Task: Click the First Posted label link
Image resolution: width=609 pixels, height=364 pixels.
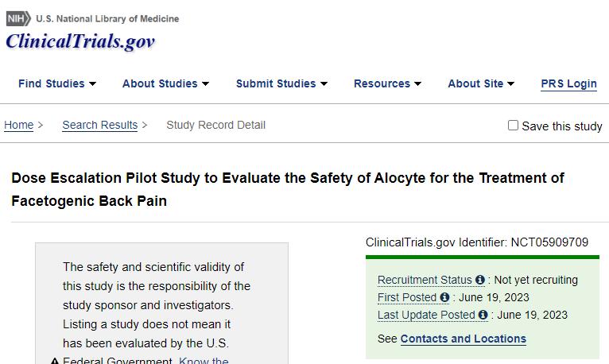Action: 407,298
